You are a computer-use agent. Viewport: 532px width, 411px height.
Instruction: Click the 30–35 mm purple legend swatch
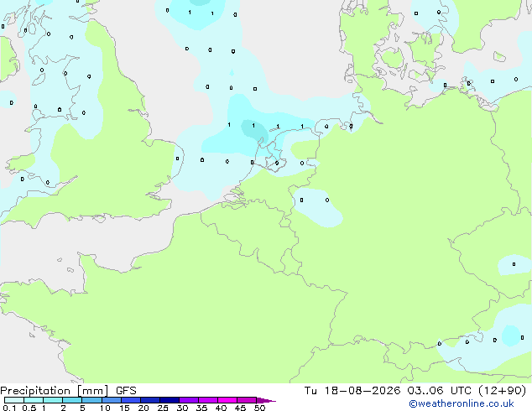(x=189, y=400)
